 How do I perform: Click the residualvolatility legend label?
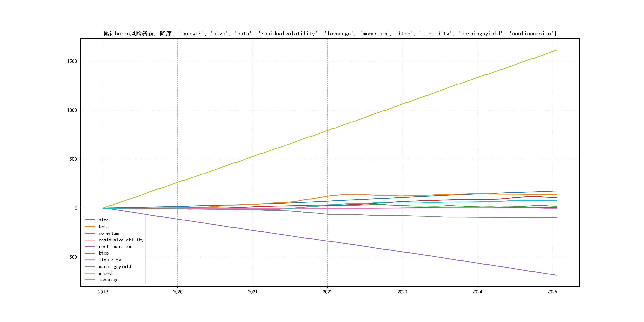click(x=121, y=240)
